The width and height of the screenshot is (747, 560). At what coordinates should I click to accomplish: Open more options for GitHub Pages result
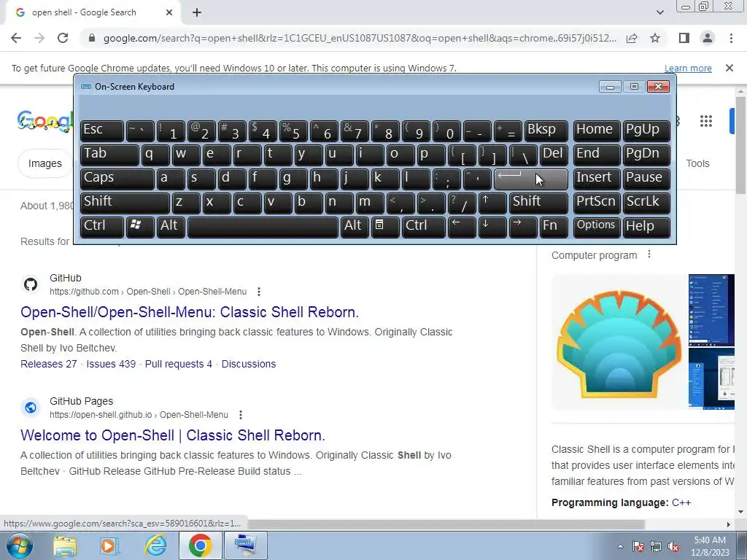point(241,415)
